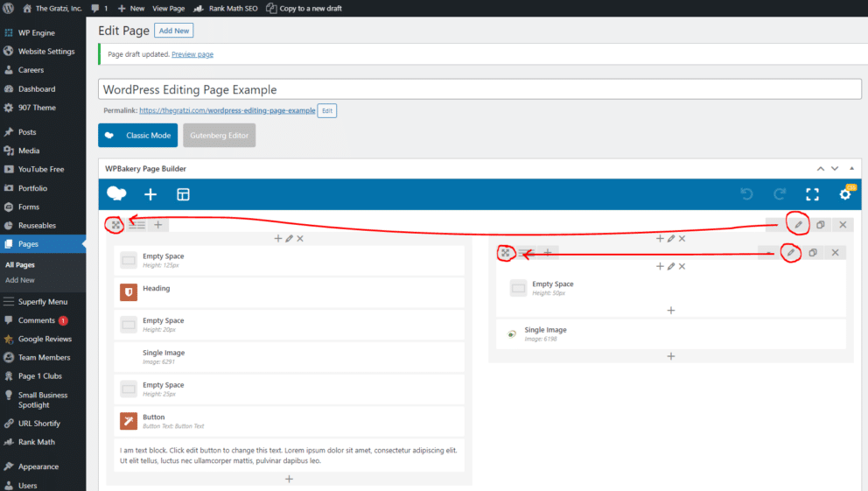This screenshot has height=491, width=868.
Task: Click the Gutenberg Editor button
Action: 219,136
